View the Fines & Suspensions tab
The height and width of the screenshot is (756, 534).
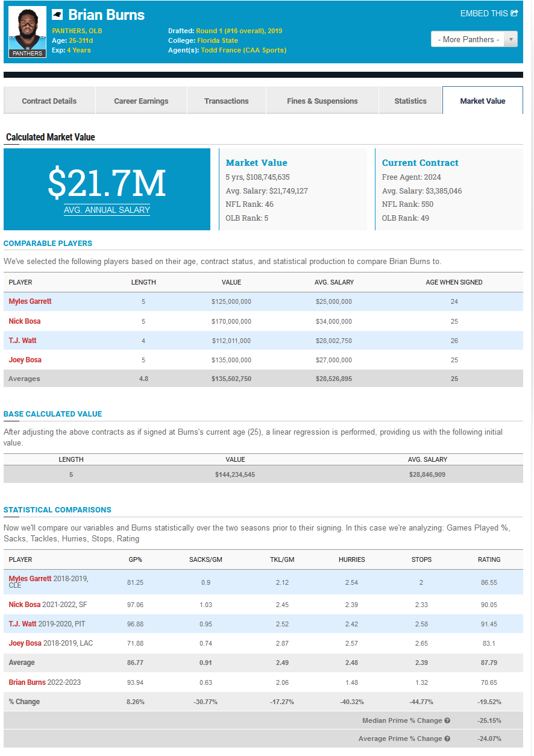[x=322, y=101]
